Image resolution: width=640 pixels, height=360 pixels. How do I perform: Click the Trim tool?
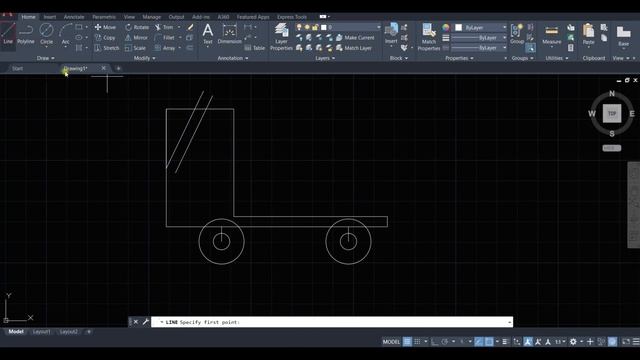[x=164, y=27]
